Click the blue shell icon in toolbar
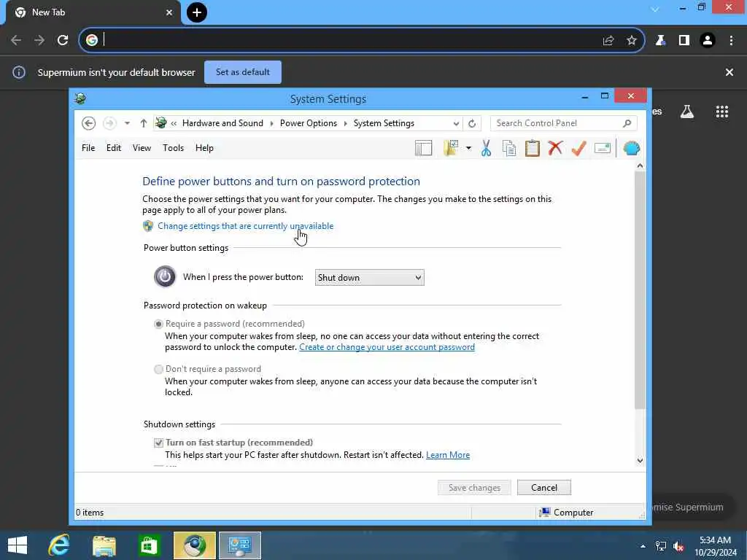747x560 pixels. pyautogui.click(x=631, y=148)
